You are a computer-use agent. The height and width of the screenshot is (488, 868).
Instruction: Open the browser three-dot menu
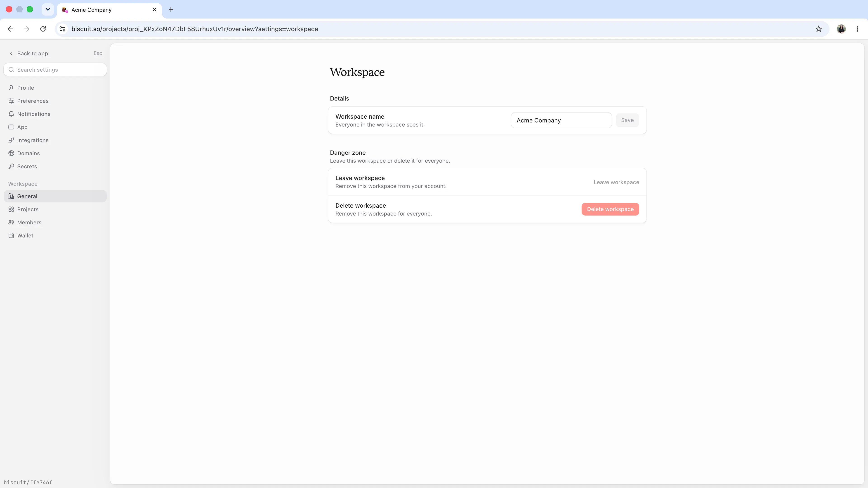click(858, 29)
